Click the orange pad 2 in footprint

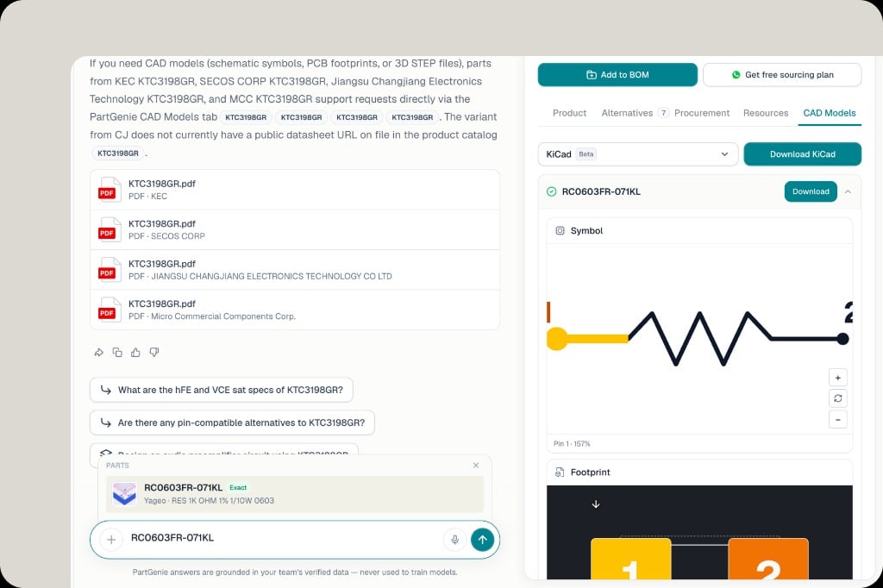pyautogui.click(x=768, y=559)
